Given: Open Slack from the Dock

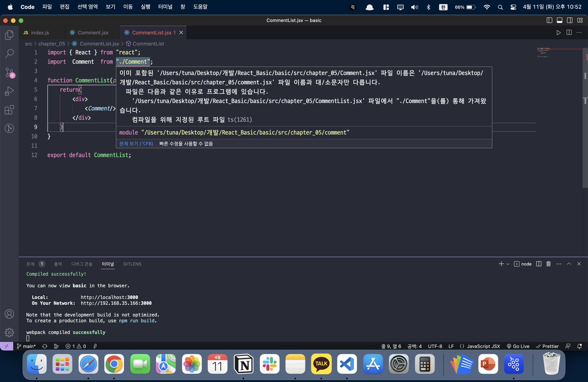Looking at the screenshot, I should (269, 364).
